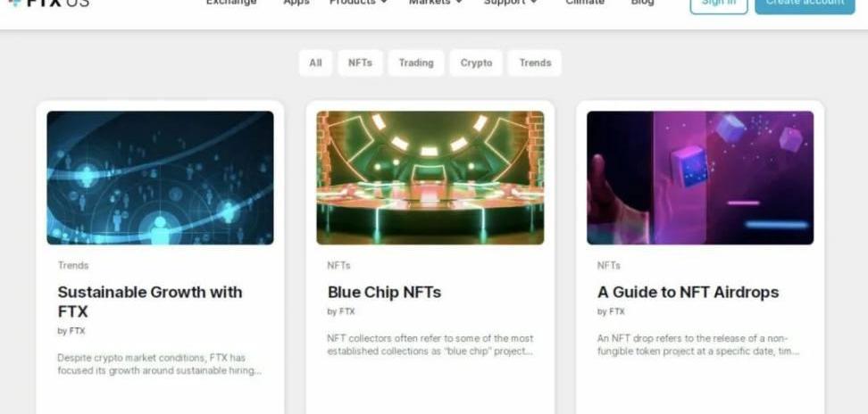The height and width of the screenshot is (414, 868).
Task: Open the Blue Chip NFTs thumbnail image
Action: [430, 178]
